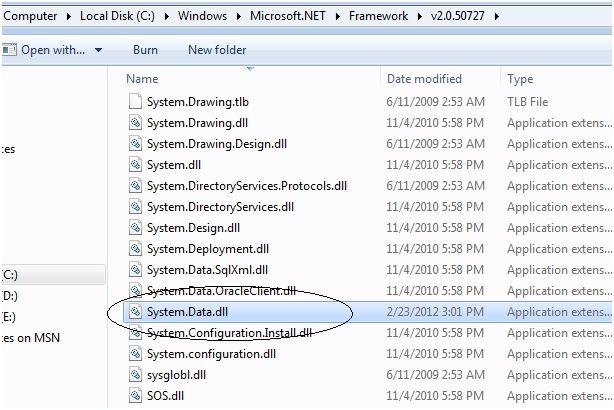Create a New folder from toolbar
The image size is (614, 410).
[x=216, y=50]
